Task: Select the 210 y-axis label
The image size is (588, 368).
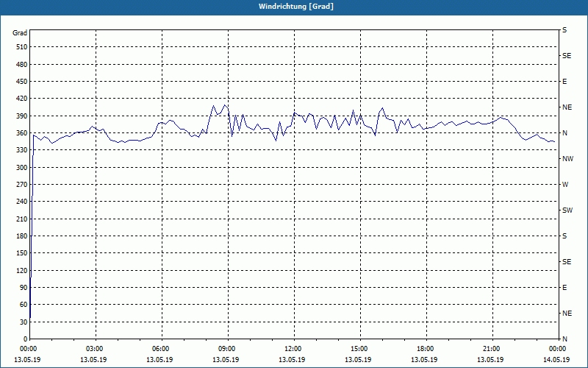Action: point(22,219)
